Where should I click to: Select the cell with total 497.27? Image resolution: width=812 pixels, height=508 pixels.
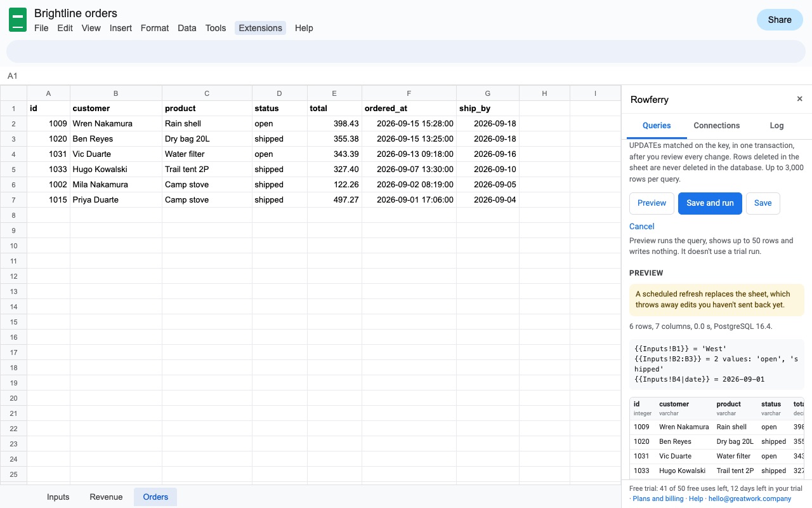click(334, 200)
